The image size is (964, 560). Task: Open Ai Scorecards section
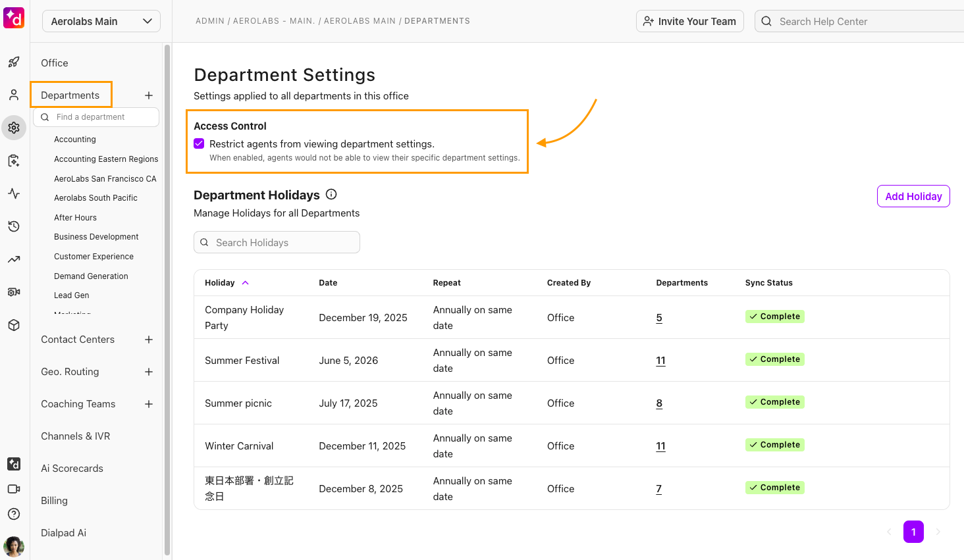[72, 469]
